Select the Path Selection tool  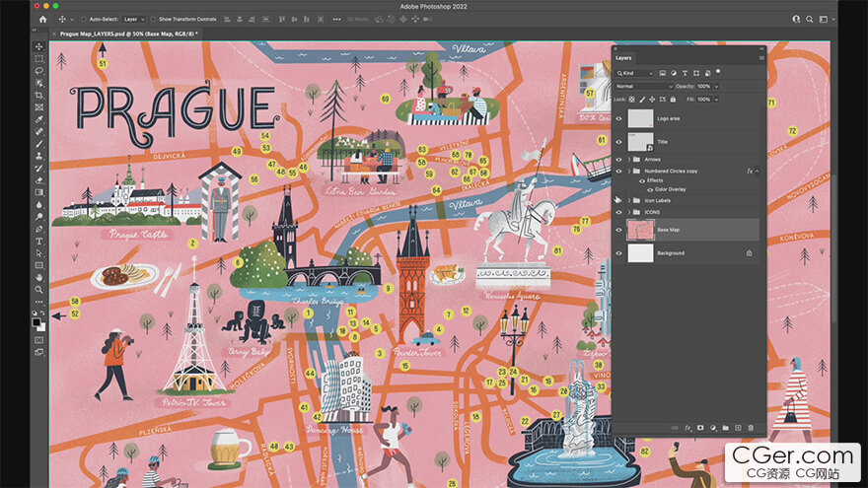point(38,253)
